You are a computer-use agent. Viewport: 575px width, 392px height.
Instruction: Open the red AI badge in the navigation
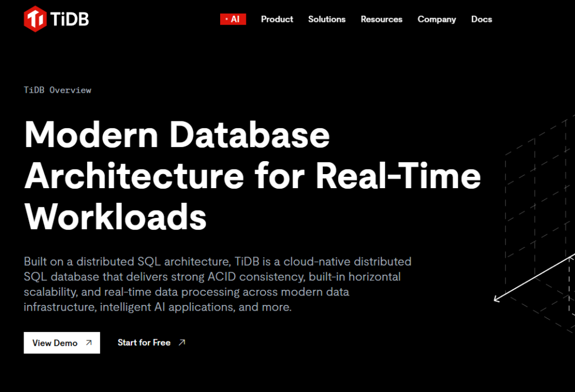(233, 19)
